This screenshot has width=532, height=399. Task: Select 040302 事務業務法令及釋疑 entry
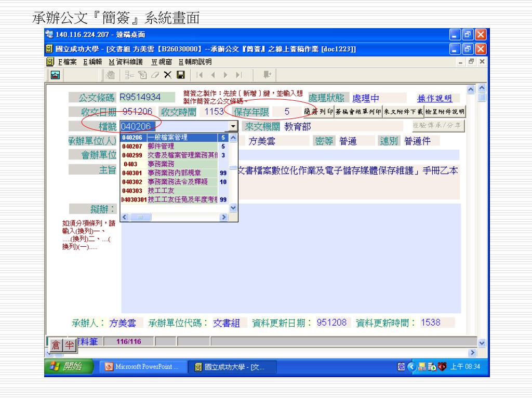(x=174, y=182)
